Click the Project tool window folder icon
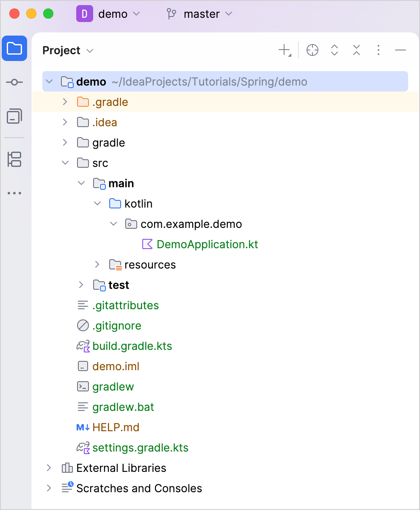Viewport: 420px width, 510px height. [14, 48]
